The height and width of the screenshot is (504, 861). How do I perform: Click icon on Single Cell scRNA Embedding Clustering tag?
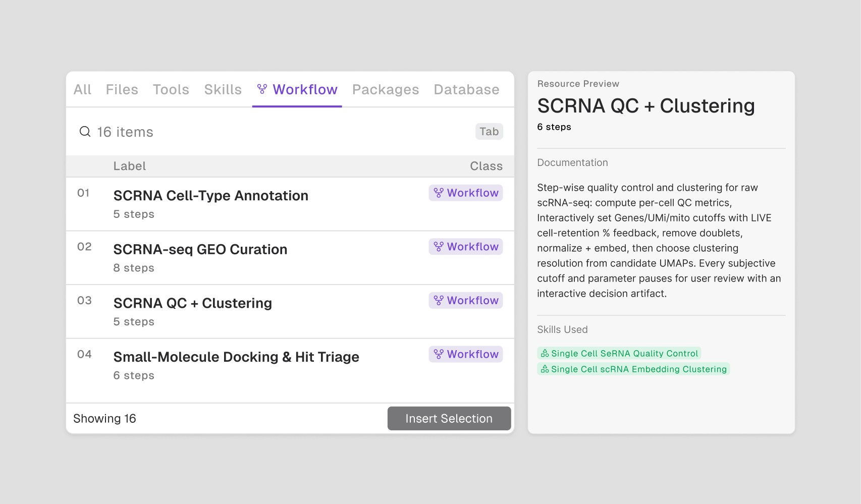545,369
